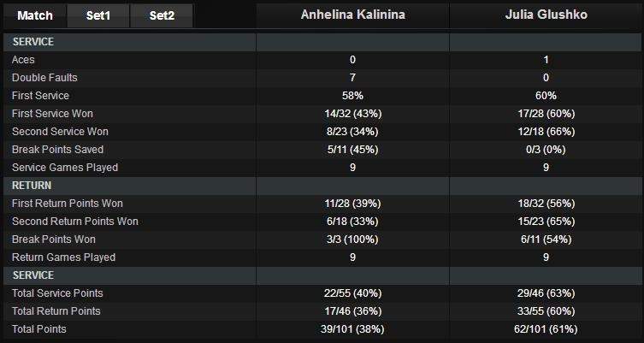Image resolution: width=644 pixels, height=343 pixels.
Task: Switch to the Match tab
Action: 35,15
